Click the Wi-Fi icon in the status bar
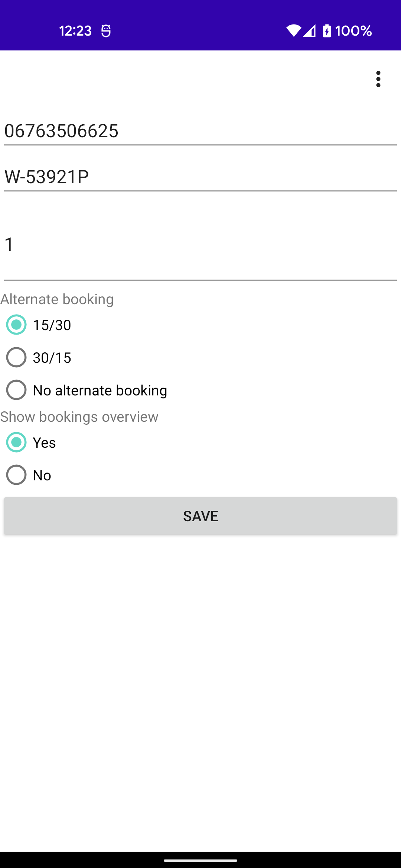The width and height of the screenshot is (401, 868). 294,31
